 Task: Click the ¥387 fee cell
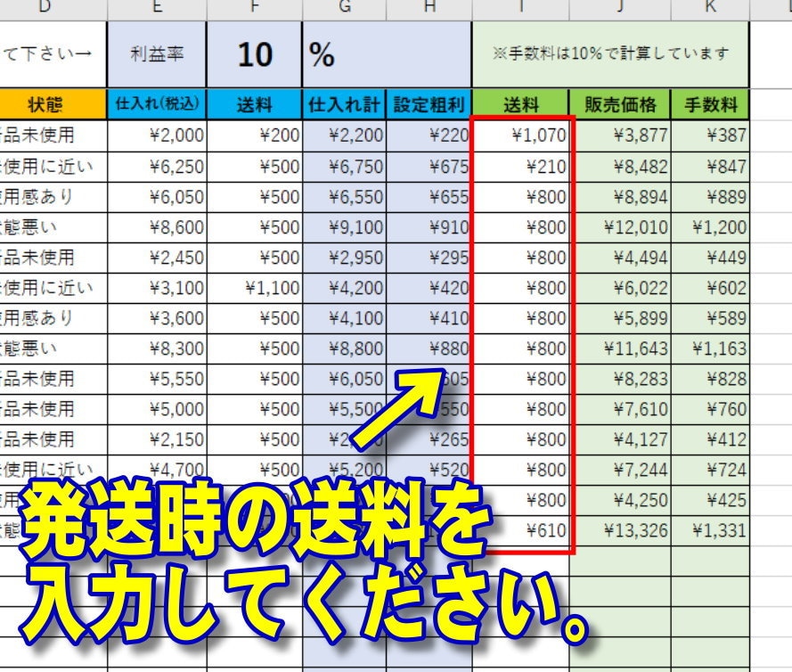click(710, 135)
